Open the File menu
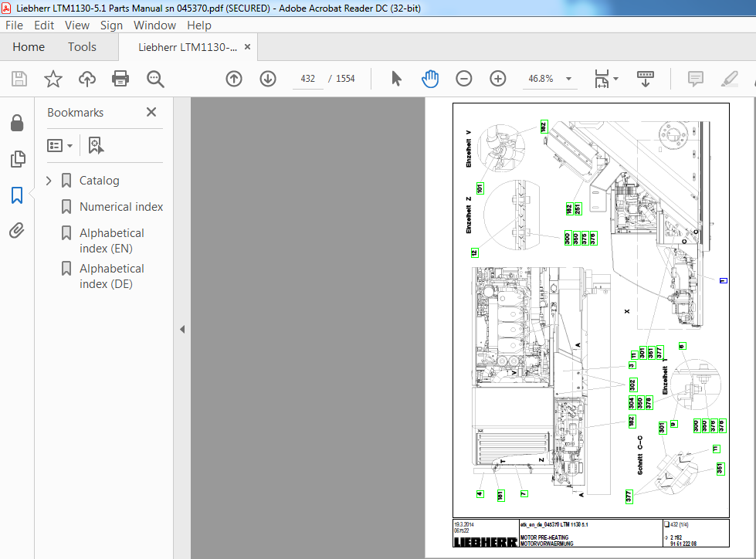 tap(14, 25)
